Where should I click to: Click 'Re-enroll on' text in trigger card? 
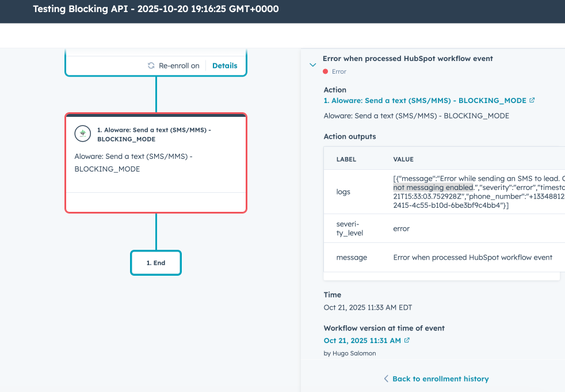179,66
